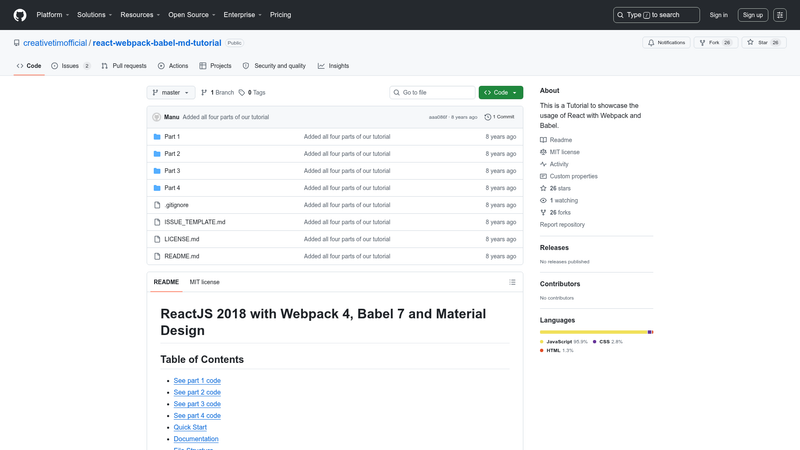Open the LICENSE.md file
The width and height of the screenshot is (800, 450).
point(182,239)
